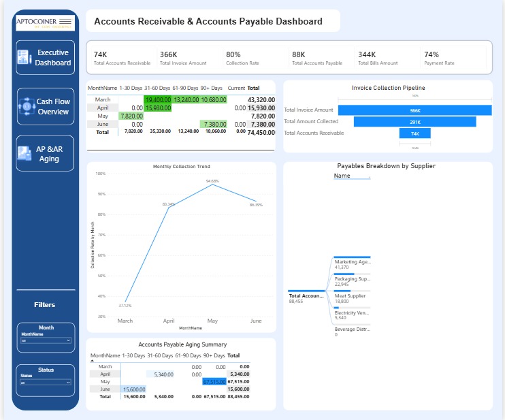This screenshot has height=420, width=505.
Task: Select Total Accounts Receivable 74K funnel bar
Action: pyautogui.click(x=415, y=133)
